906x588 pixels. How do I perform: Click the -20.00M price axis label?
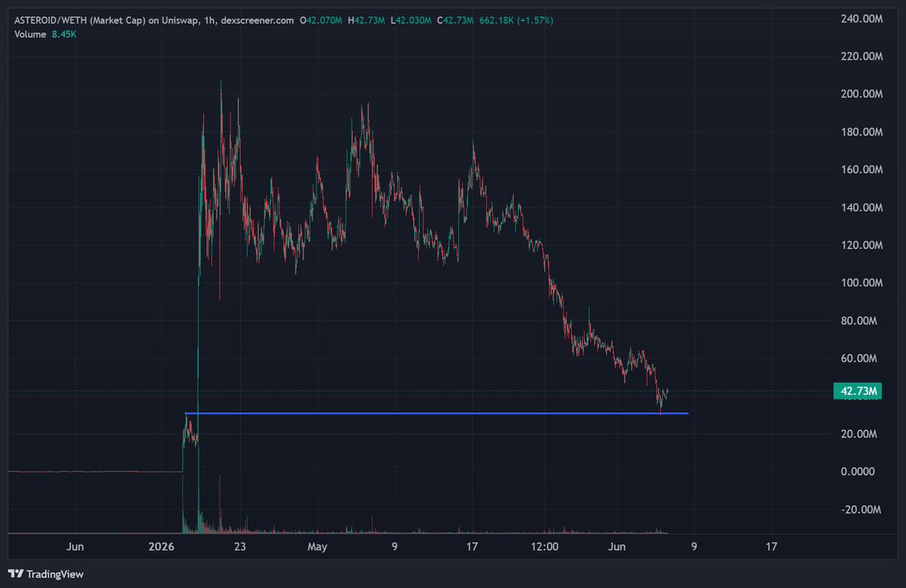[862, 509]
